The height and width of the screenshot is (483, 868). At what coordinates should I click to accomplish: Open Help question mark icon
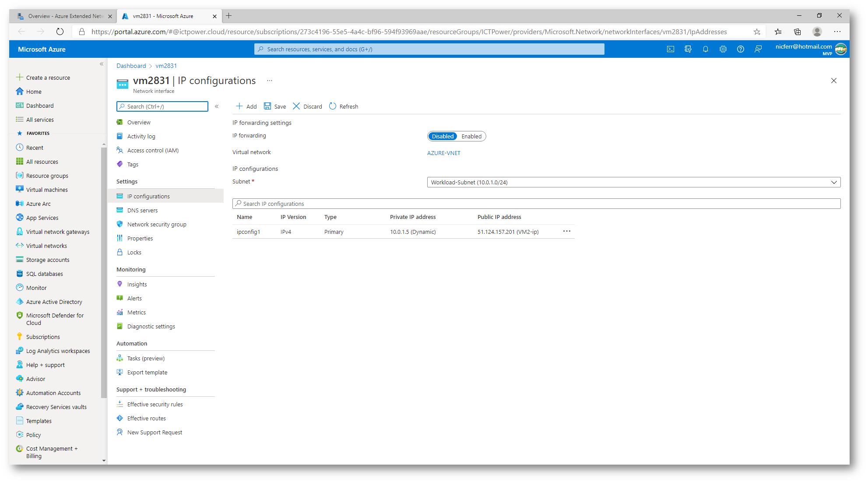tap(741, 49)
